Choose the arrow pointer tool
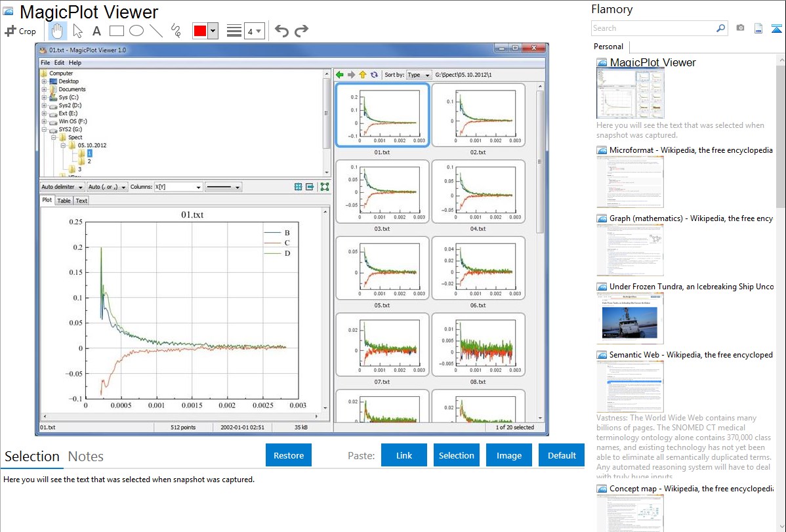The image size is (786, 532). (77, 31)
